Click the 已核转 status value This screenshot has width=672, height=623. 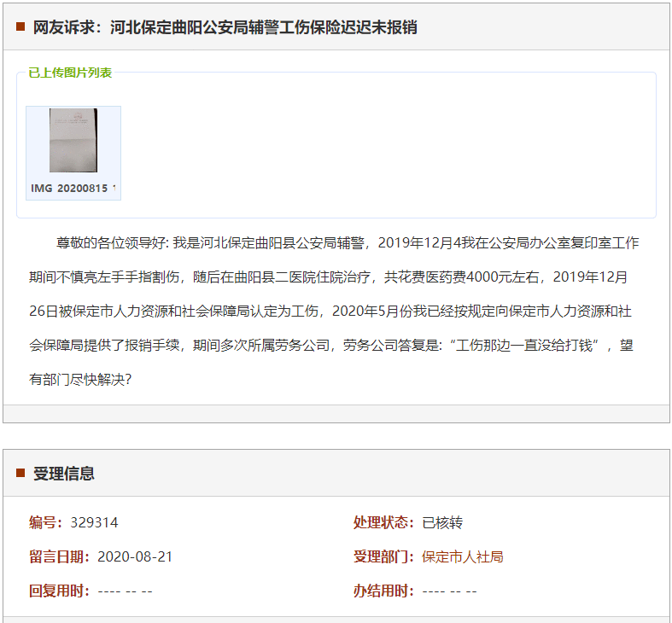(442, 522)
